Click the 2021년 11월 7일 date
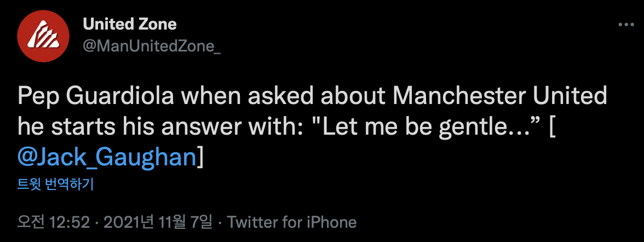Viewport: 644px width, 242px height. [x=157, y=222]
